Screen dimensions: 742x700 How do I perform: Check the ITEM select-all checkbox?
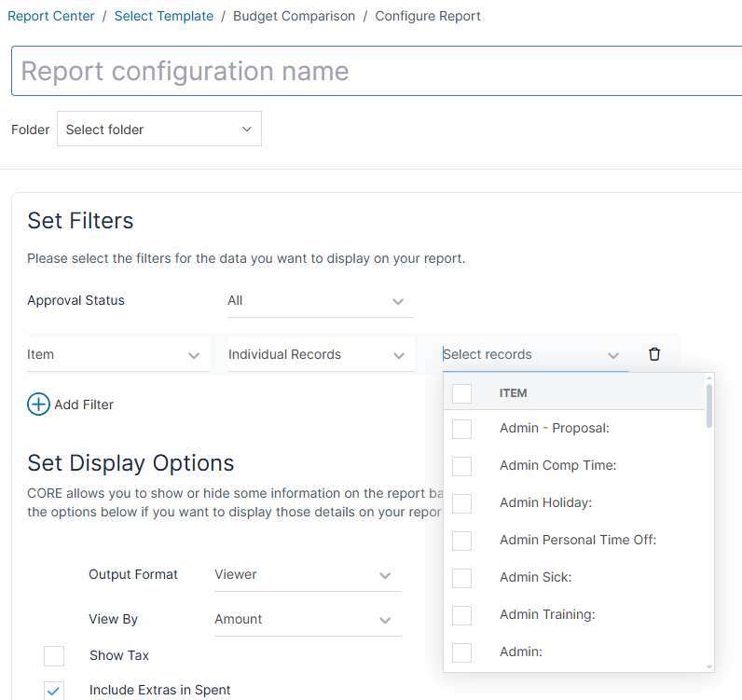pos(461,393)
